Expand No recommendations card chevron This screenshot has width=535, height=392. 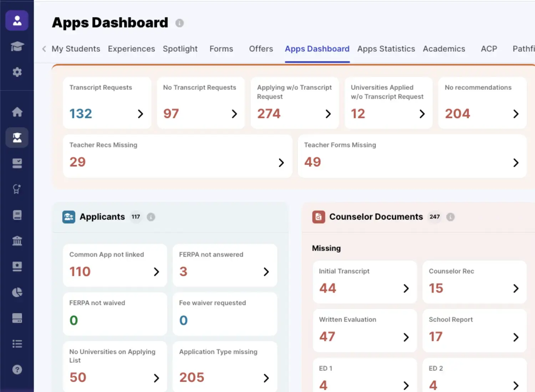(x=516, y=114)
